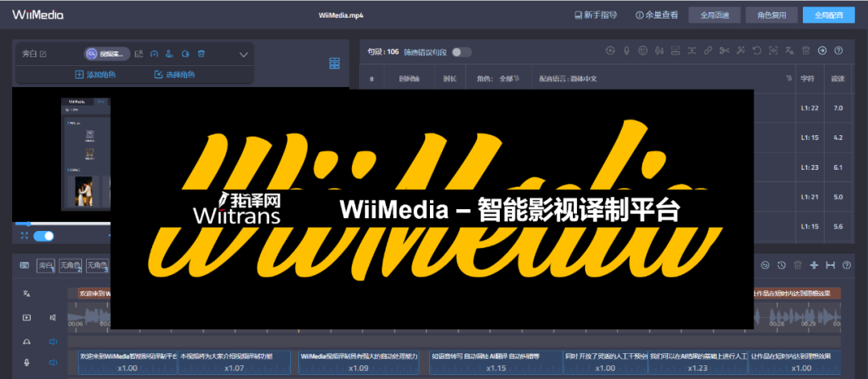Viewport: 868px width, 379px height.
Task: Click the timeline trash delete icon
Action: point(798,266)
